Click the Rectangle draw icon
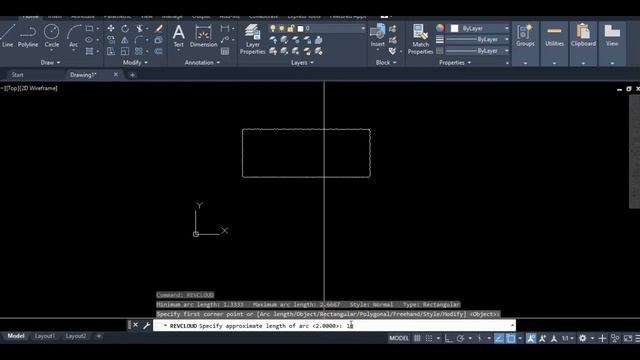 click(89, 29)
